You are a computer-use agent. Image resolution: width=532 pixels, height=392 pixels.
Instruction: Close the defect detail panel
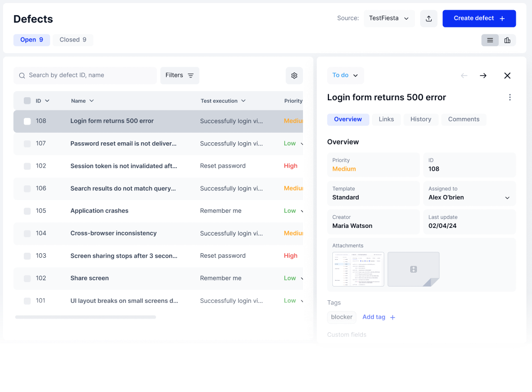tap(507, 75)
